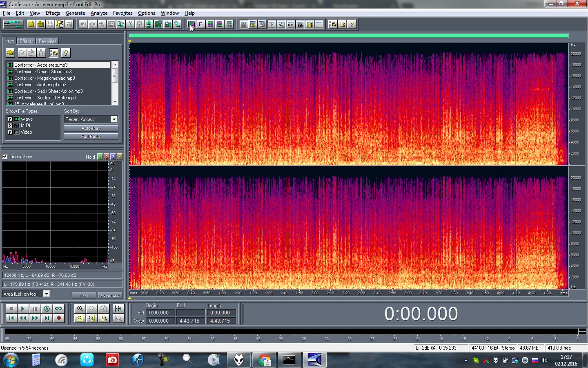Switch to multitrack view with the waveform icon
The image size is (588, 368).
13,24
